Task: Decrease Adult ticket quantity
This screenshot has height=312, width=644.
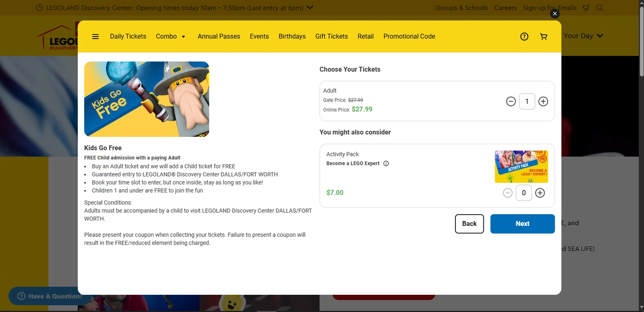Action: 510,102
